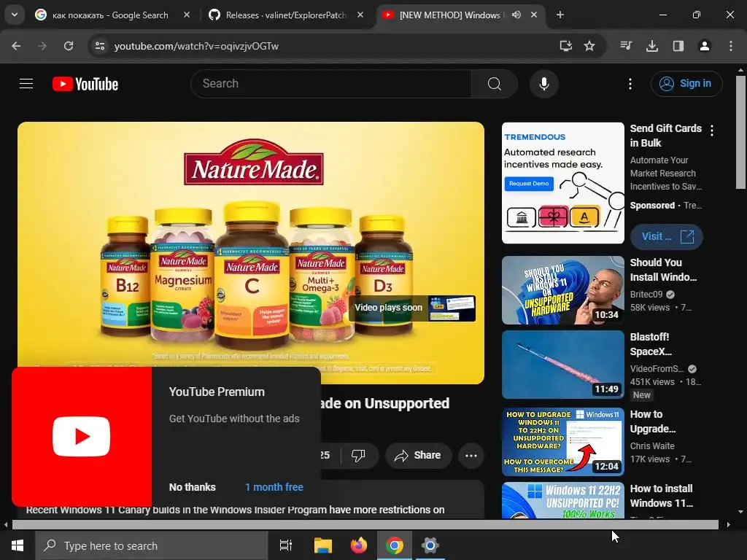
Task: Open Send Gift Cards in Bulk title
Action: click(665, 136)
